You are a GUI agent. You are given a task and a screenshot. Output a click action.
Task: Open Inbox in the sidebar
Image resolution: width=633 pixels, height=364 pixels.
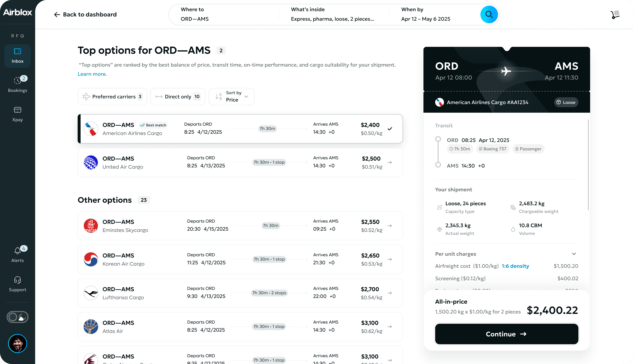pyautogui.click(x=17, y=56)
